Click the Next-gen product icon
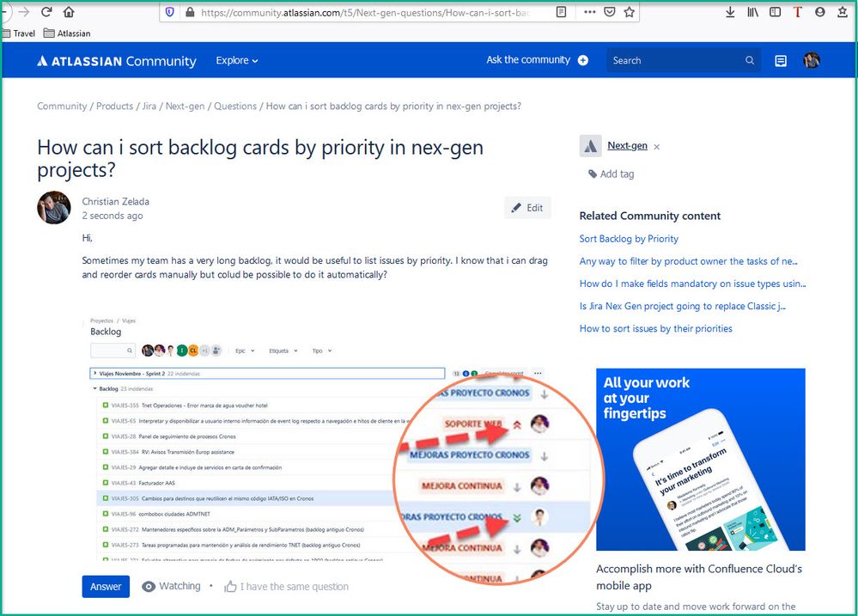Image resolution: width=858 pixels, height=616 pixels. 590,146
